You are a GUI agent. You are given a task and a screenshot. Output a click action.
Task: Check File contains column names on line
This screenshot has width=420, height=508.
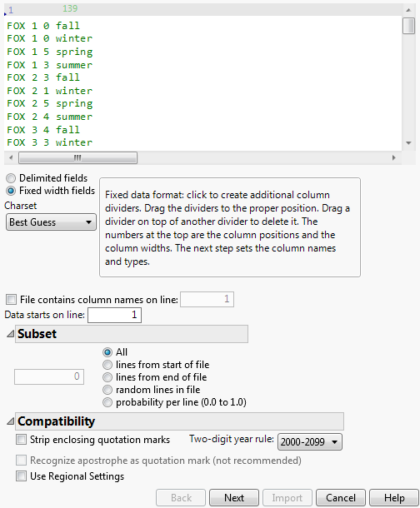(x=11, y=299)
